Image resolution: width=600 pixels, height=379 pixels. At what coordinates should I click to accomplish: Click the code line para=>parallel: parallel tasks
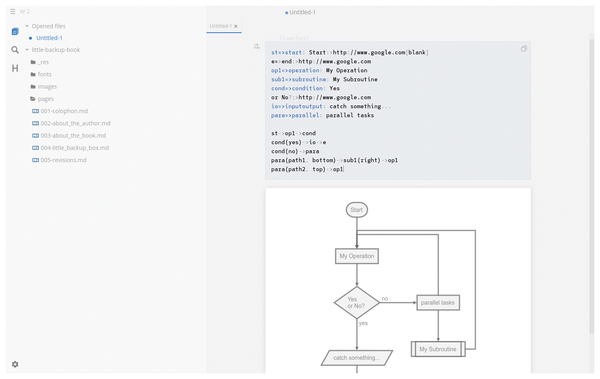coord(323,115)
